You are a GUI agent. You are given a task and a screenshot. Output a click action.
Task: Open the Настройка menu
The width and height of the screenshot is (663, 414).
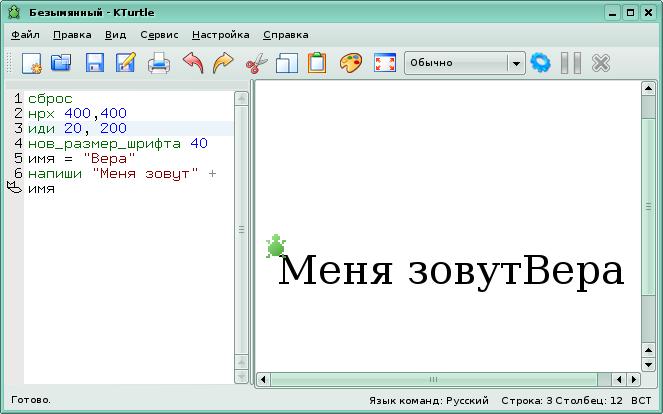point(220,34)
